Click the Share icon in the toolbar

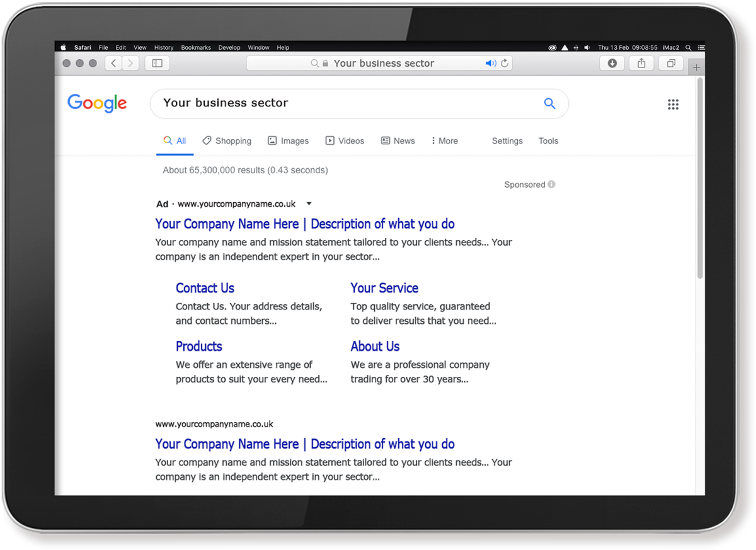click(641, 63)
